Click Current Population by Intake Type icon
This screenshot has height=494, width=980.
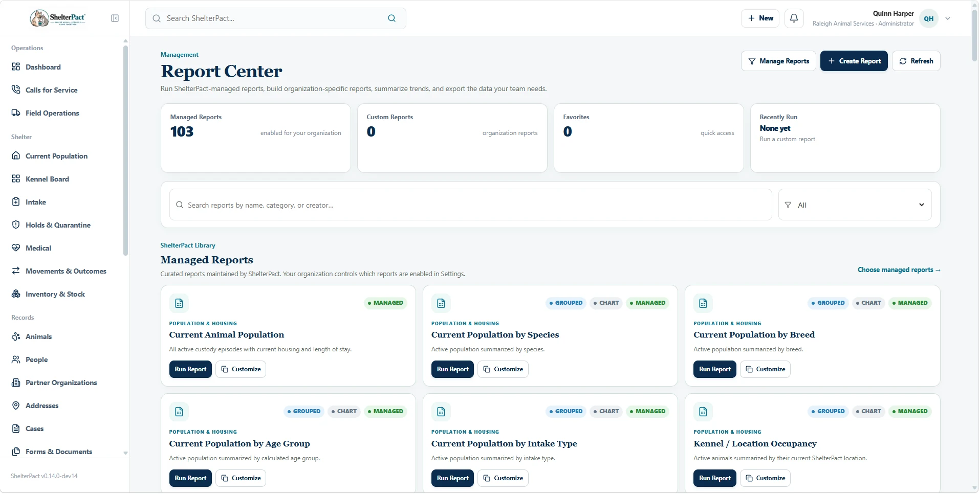coord(441,412)
